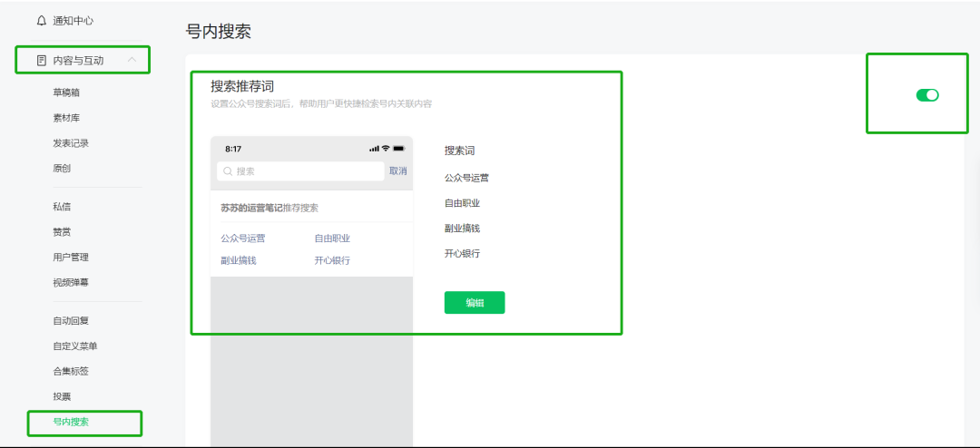This screenshot has width=980, height=448.
Task: Open 自定义菜单 page
Action: coord(75,346)
